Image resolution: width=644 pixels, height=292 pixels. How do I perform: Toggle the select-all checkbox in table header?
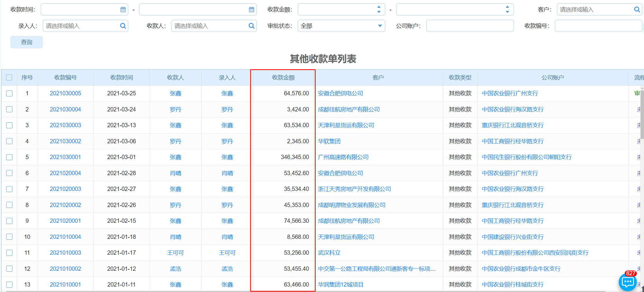9,78
